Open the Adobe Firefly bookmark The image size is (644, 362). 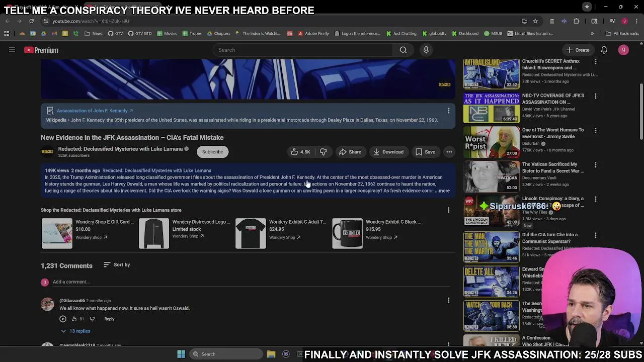(313, 34)
